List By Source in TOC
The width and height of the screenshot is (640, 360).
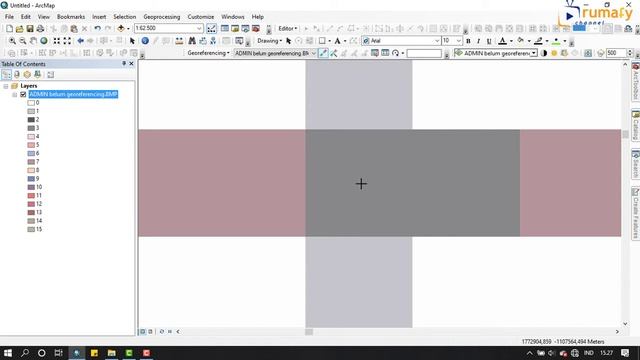(17, 75)
